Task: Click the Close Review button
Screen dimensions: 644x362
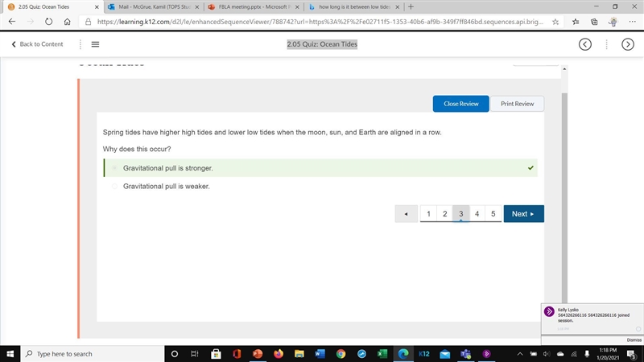Action: [460, 104]
